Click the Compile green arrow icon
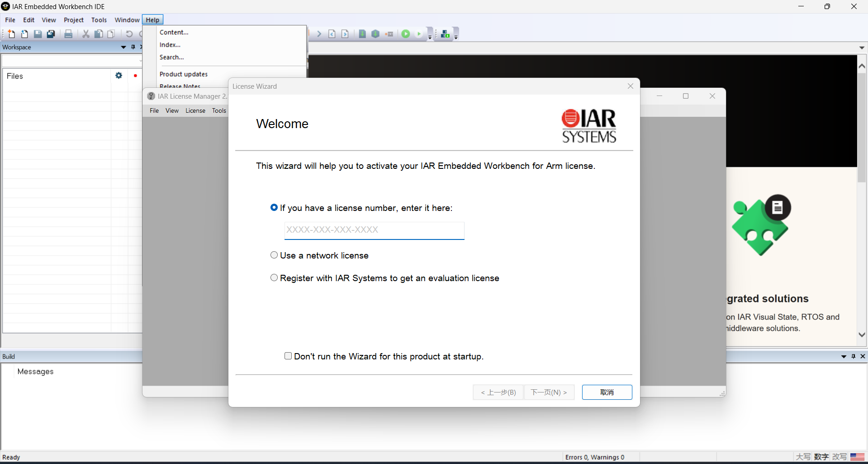 362,34
